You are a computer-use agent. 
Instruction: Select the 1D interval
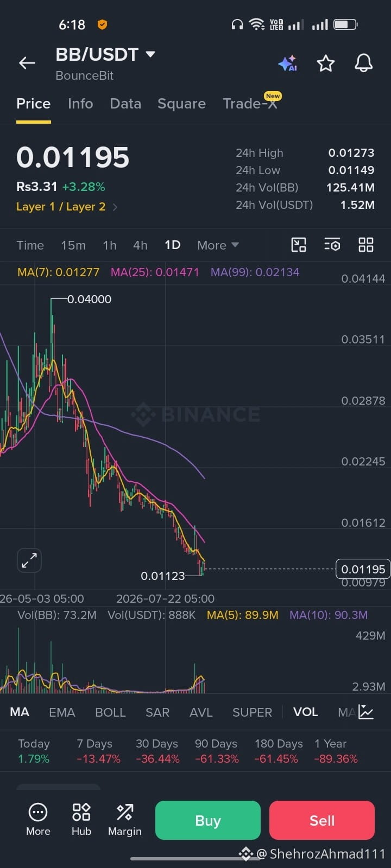(x=173, y=245)
